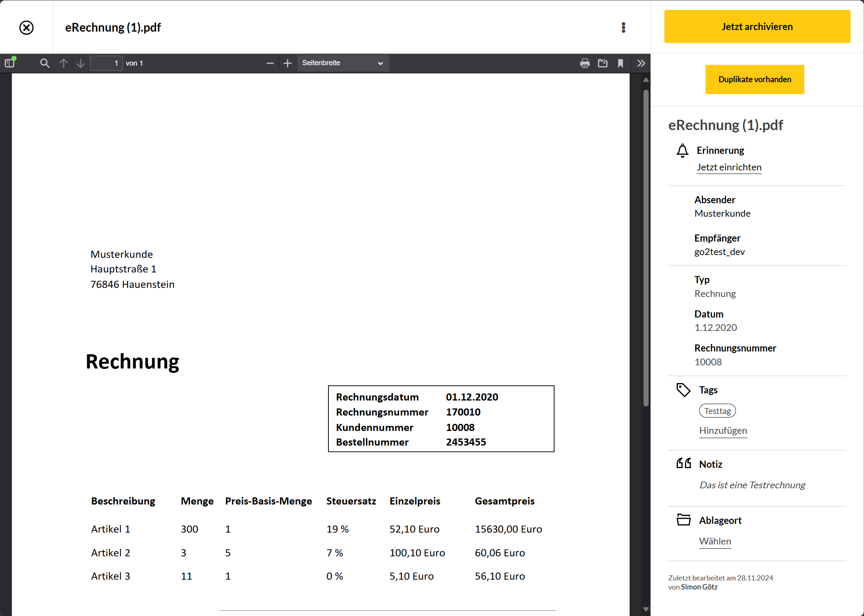Select the Testtag tag chip

tap(717, 411)
